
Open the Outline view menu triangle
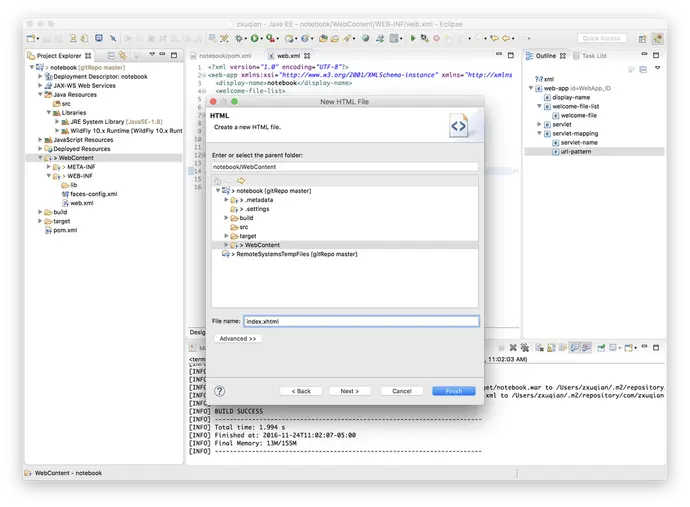point(657,68)
